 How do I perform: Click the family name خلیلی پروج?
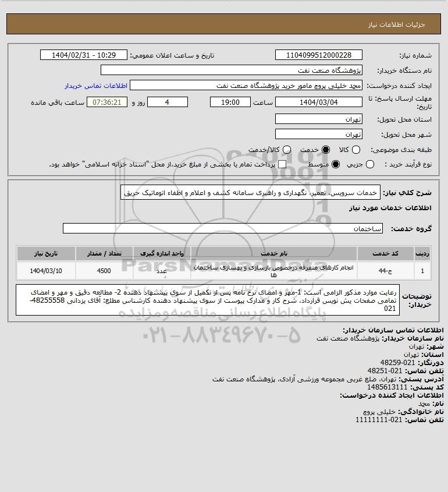click(x=379, y=412)
